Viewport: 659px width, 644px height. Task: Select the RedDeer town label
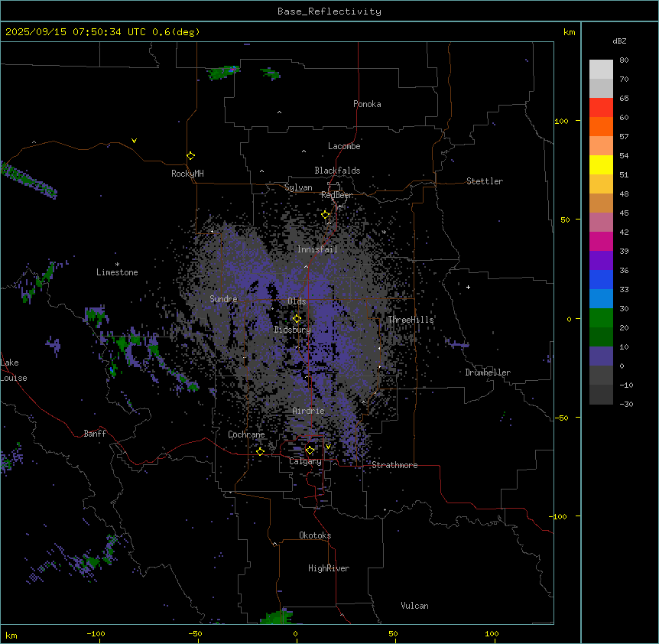336,195
